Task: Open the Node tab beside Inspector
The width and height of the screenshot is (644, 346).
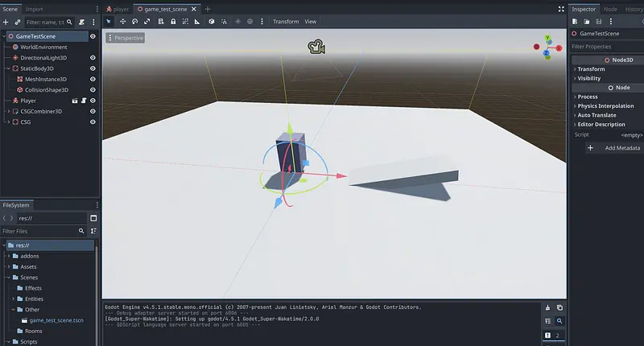Action: (609, 9)
